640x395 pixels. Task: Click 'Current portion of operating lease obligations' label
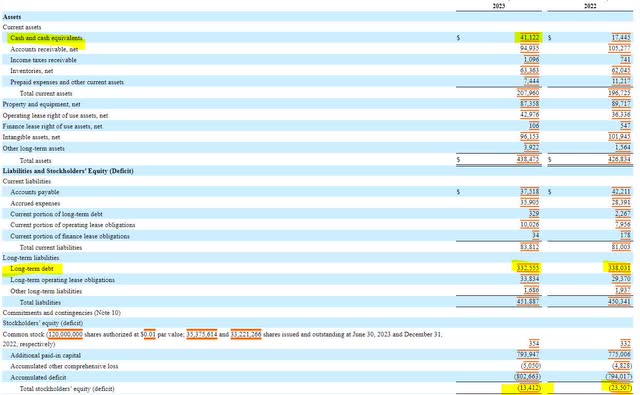click(73, 225)
